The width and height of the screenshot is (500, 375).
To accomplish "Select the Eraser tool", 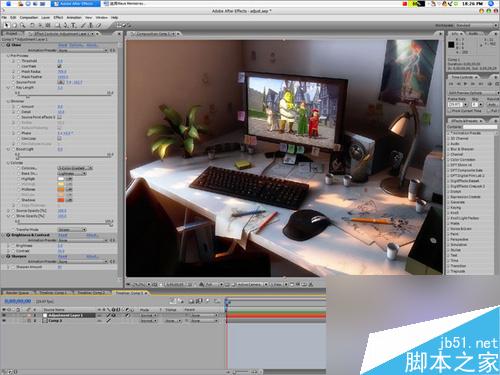I will click(x=99, y=25).
